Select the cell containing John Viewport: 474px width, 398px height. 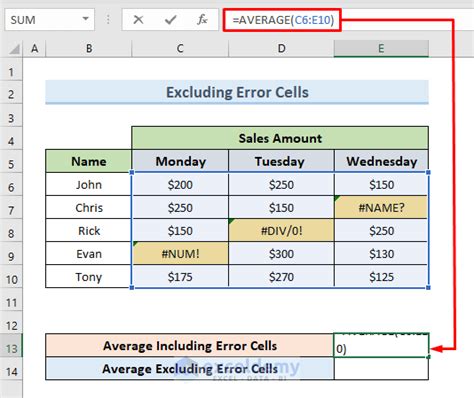point(89,184)
